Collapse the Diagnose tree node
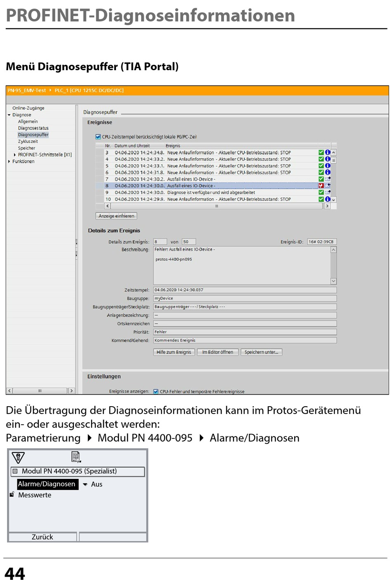 pyautogui.click(x=9, y=115)
